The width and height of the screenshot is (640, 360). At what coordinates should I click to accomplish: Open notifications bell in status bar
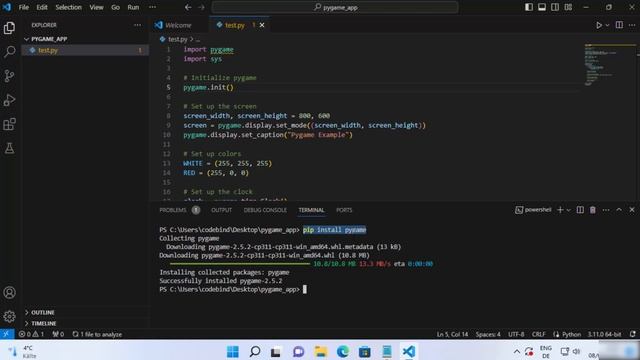633,334
